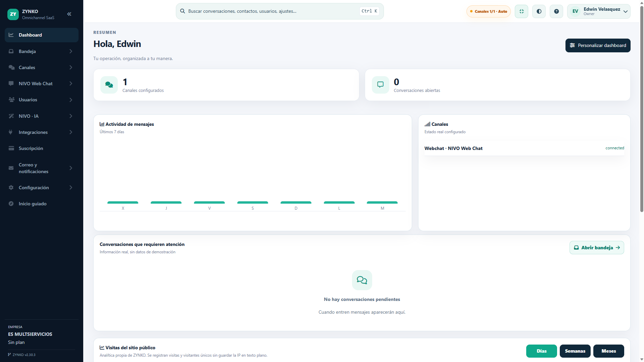Screen dimensions: 644x362
Task: Open the Integraciones menu item
Action: (42, 132)
